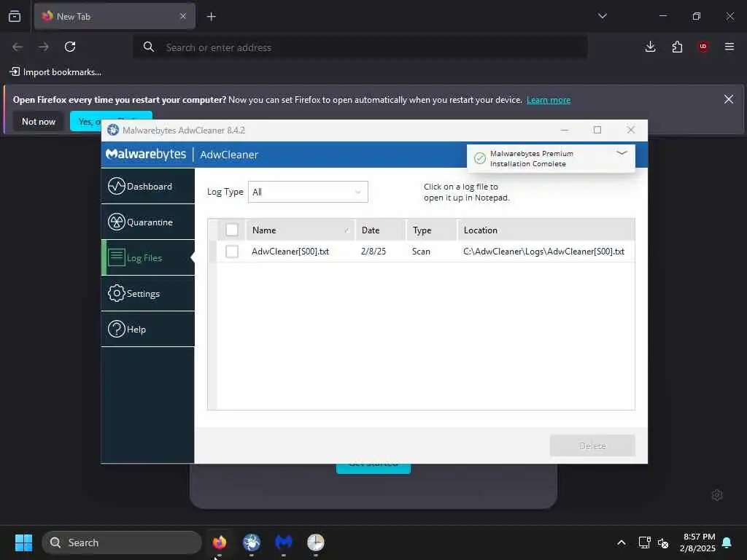Click the C:\AdwCleaner\Logs path cell
This screenshot has width=747, height=560.
(543, 252)
